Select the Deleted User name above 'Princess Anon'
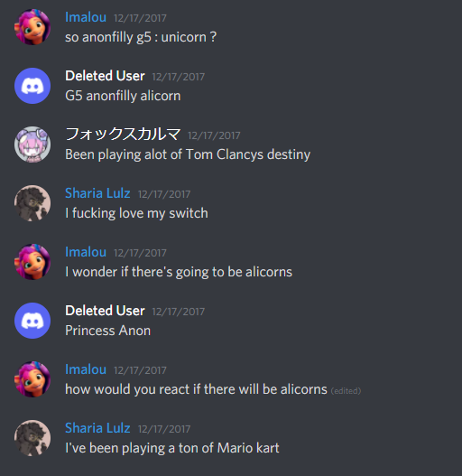This screenshot has height=476, width=462. coord(105,311)
